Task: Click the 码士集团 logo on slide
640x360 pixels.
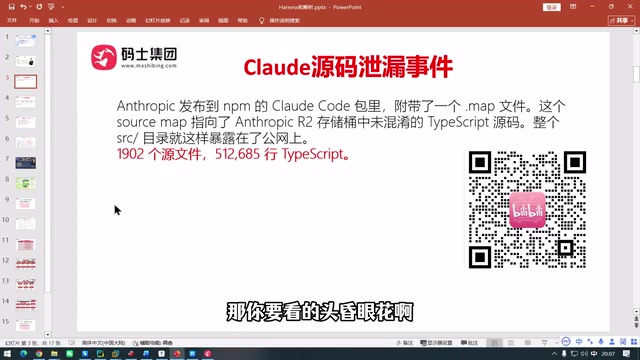Action: pos(134,58)
